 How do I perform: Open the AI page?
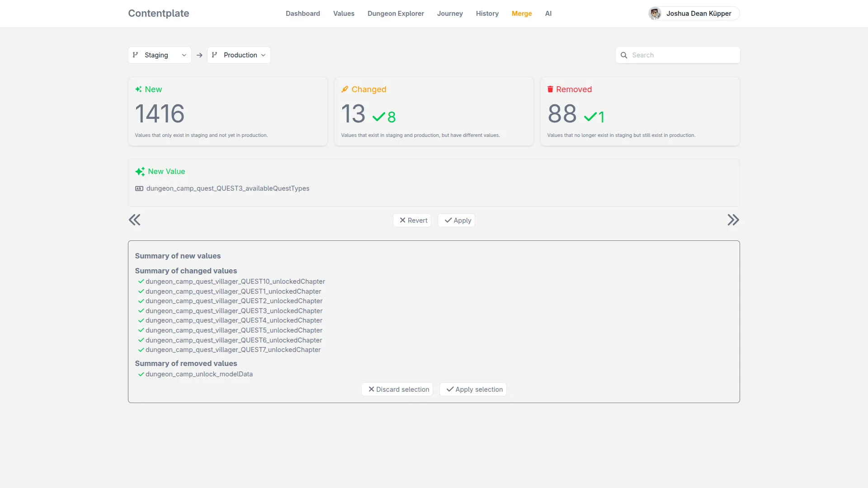548,14
